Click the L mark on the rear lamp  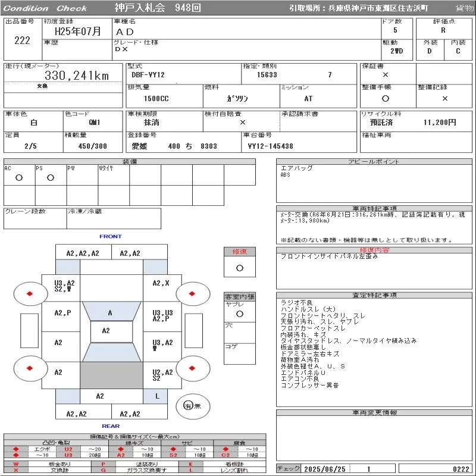coord(157,396)
